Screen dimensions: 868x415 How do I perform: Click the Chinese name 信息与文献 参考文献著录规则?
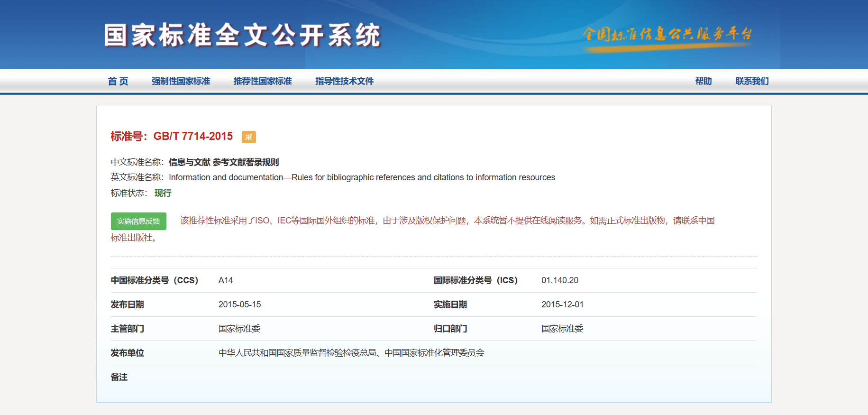tap(224, 162)
